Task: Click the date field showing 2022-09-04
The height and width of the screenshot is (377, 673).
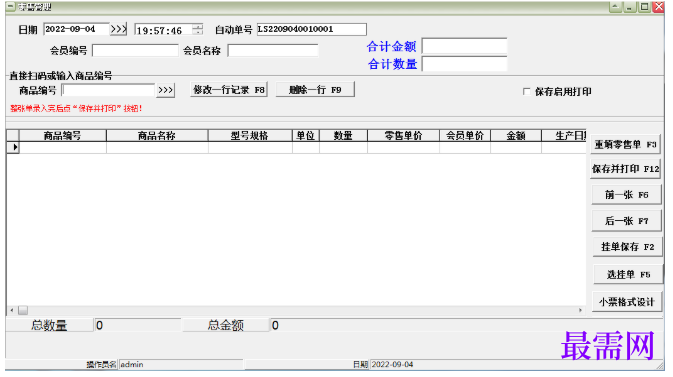Action: (x=76, y=29)
